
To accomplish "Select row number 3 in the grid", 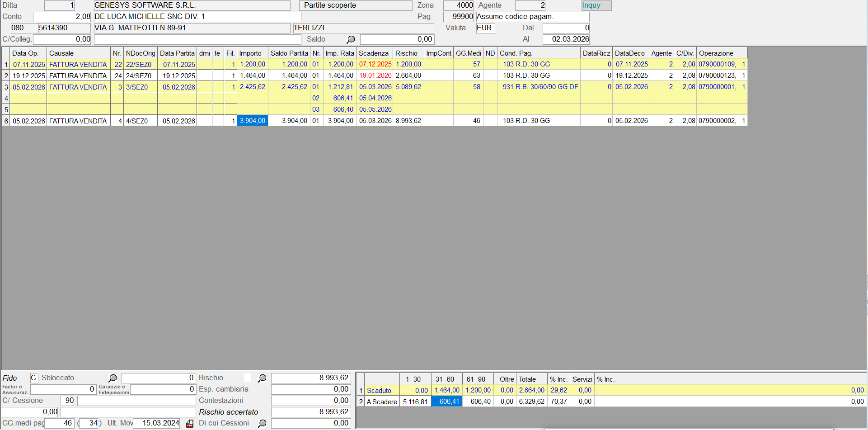I will click(6, 87).
